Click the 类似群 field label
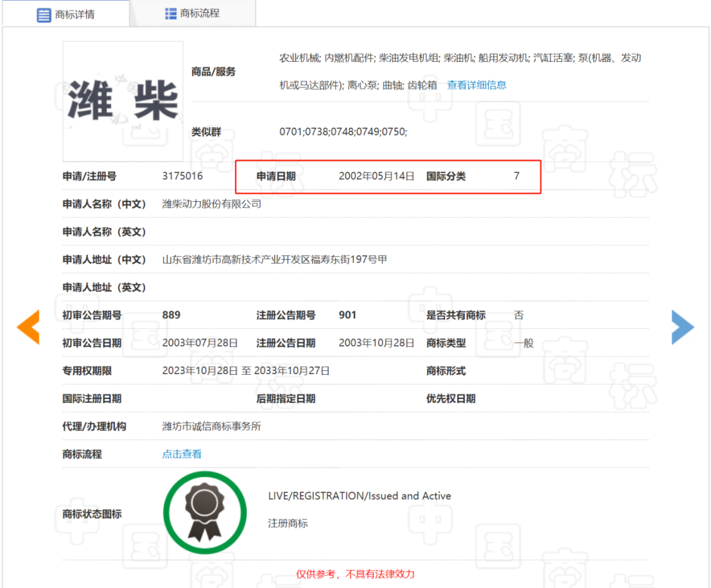This screenshot has width=711, height=588. coord(206,132)
